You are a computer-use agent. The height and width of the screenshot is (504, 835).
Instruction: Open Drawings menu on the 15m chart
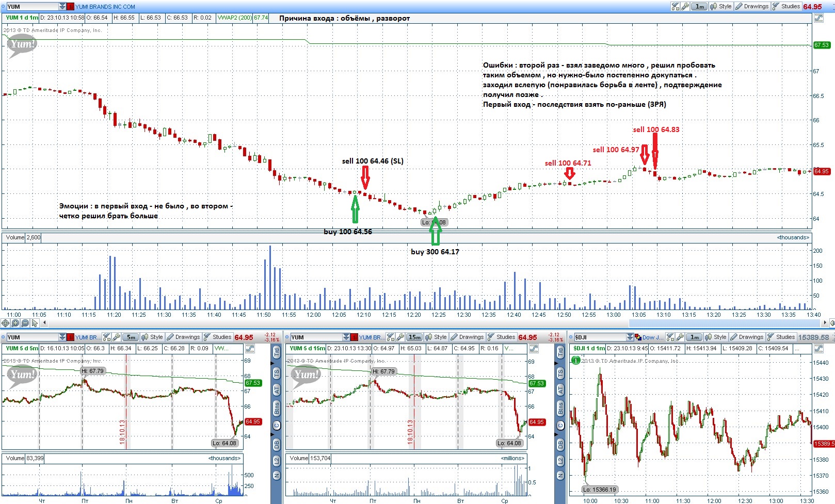pyautogui.click(x=467, y=337)
